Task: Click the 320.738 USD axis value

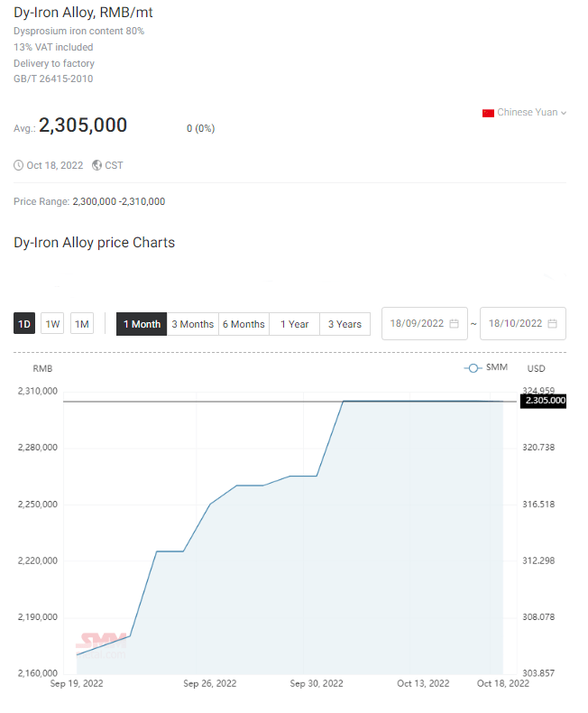Action: (538, 448)
